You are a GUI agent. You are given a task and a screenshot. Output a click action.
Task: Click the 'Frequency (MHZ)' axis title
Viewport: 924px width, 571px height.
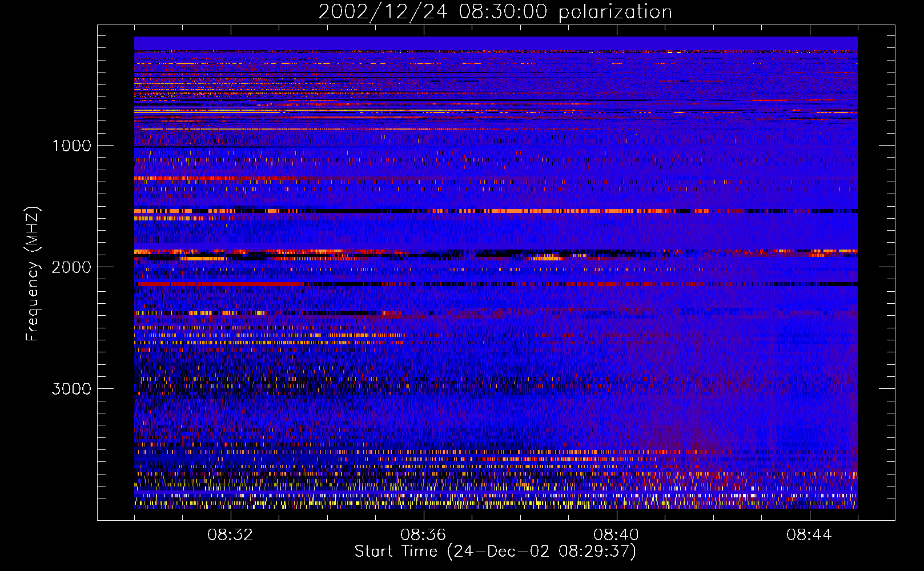coord(33,274)
